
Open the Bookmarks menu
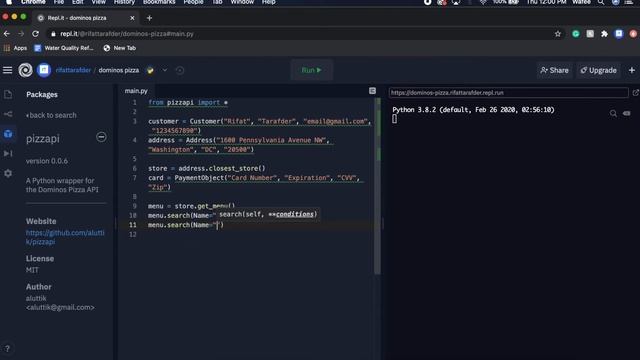pyautogui.click(x=159, y=2)
